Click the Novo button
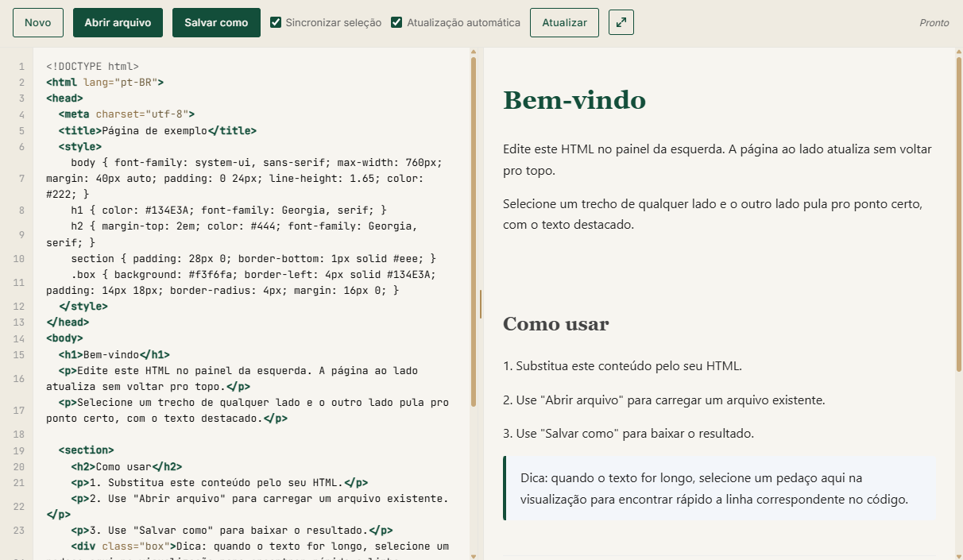963x560 pixels. [37, 22]
